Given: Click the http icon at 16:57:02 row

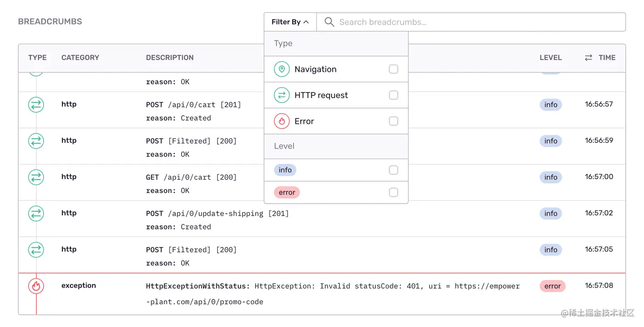Looking at the screenshot, I should (36, 213).
